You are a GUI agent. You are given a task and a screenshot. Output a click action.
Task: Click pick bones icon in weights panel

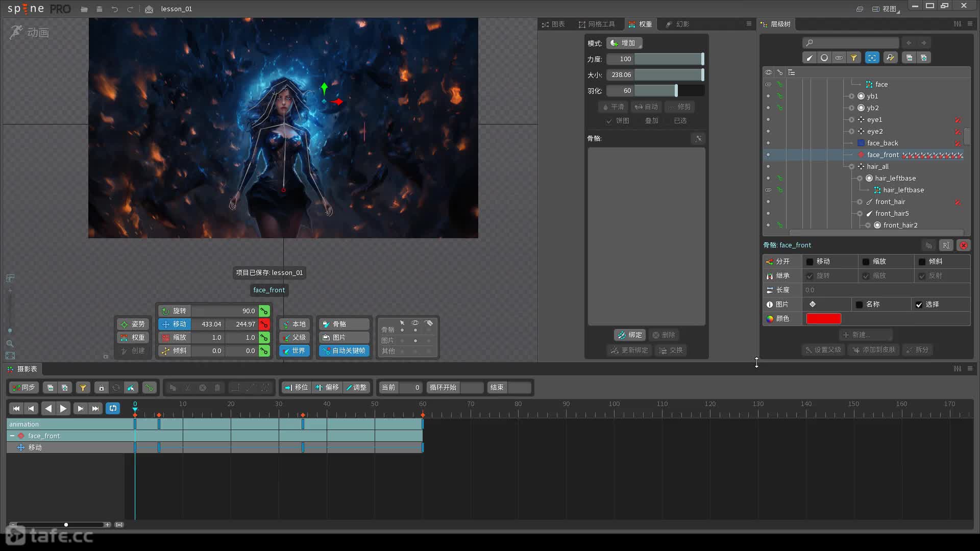tap(698, 138)
